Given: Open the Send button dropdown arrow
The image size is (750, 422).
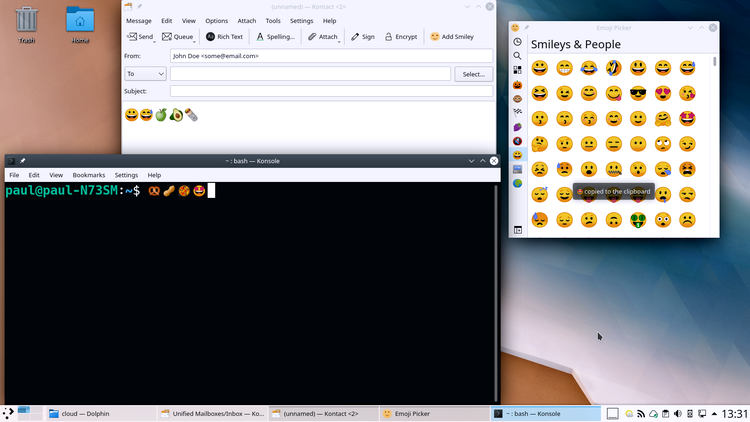Looking at the screenshot, I should (x=156, y=40).
